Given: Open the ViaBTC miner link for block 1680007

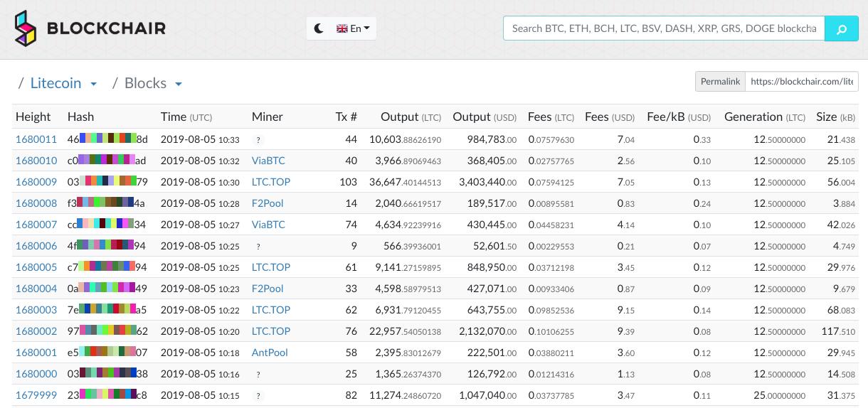Looking at the screenshot, I should (268, 225).
